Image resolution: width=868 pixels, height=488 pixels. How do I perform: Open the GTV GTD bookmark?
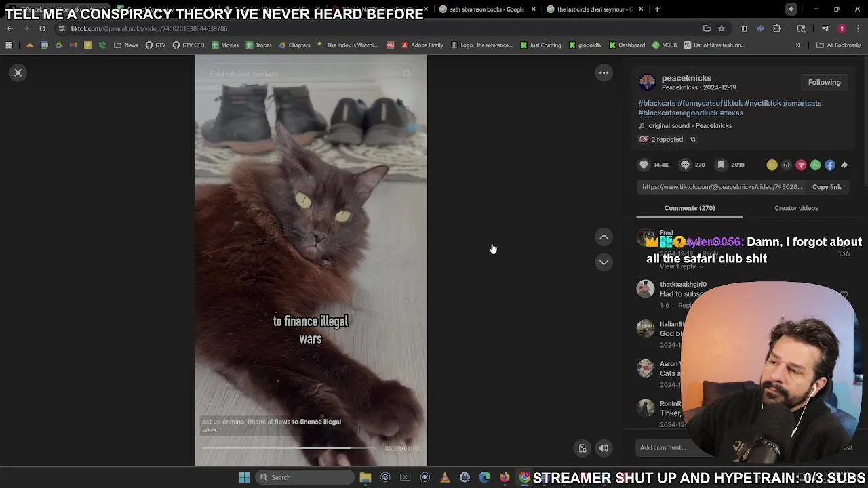click(x=189, y=45)
